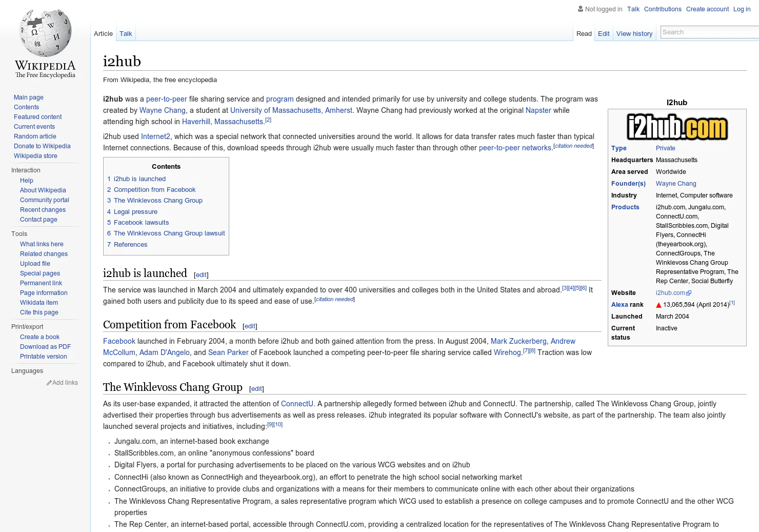Screen dimensions: 759x532
Task: Click Cite this page
Action: (x=39, y=312)
